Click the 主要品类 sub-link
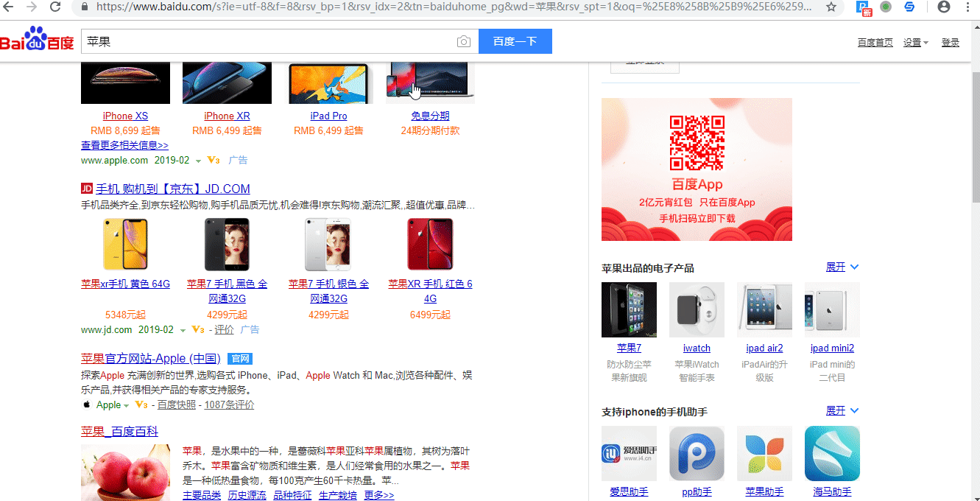980x501 pixels. (x=202, y=495)
